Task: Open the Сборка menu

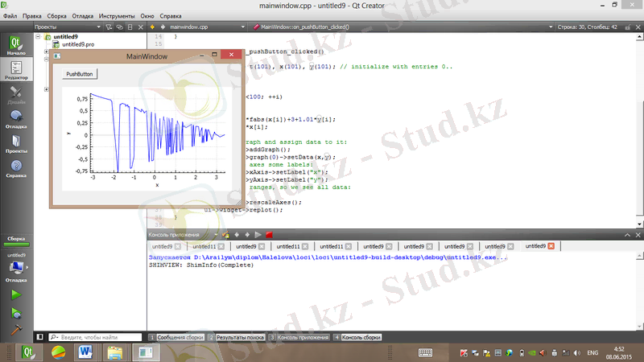Action: tap(56, 15)
